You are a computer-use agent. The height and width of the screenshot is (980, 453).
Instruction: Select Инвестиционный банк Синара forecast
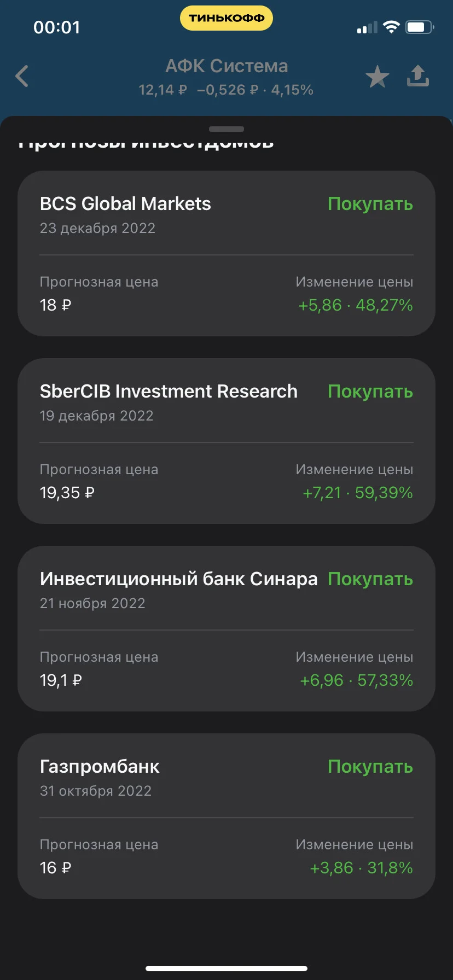226,628
